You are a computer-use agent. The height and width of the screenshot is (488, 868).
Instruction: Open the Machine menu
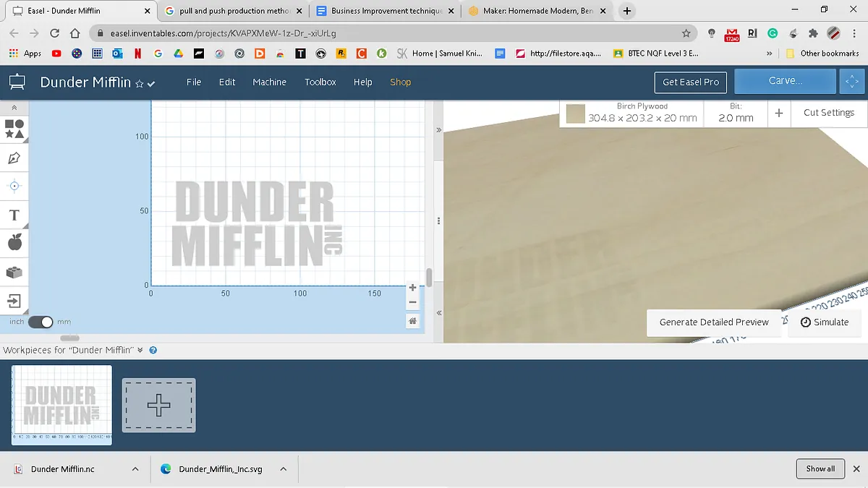point(269,82)
